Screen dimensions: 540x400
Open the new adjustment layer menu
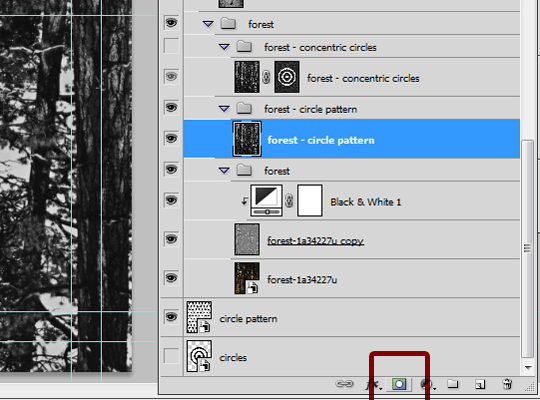(x=428, y=384)
